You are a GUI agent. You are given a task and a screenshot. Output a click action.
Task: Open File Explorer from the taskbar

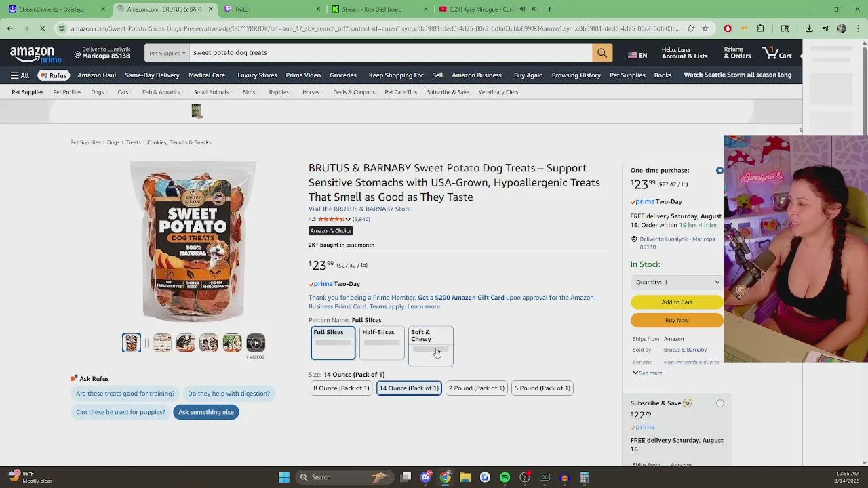[x=465, y=477]
